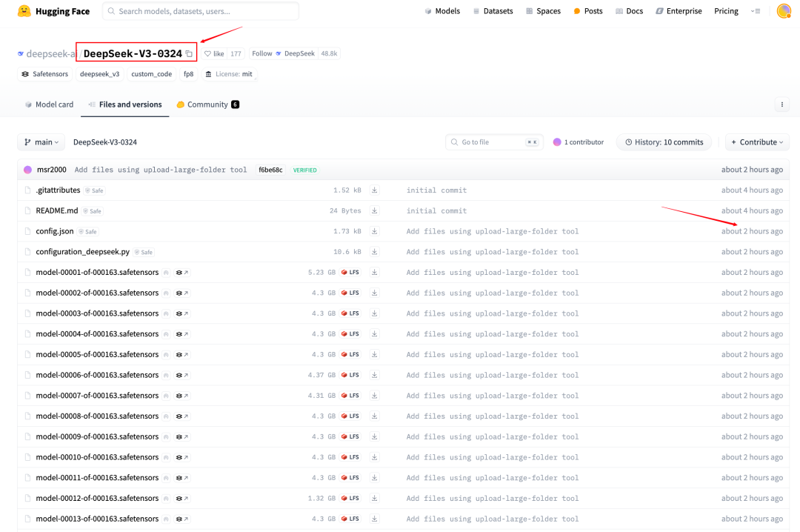Expand the Contribute dropdown
800x532 pixels.
click(x=757, y=142)
